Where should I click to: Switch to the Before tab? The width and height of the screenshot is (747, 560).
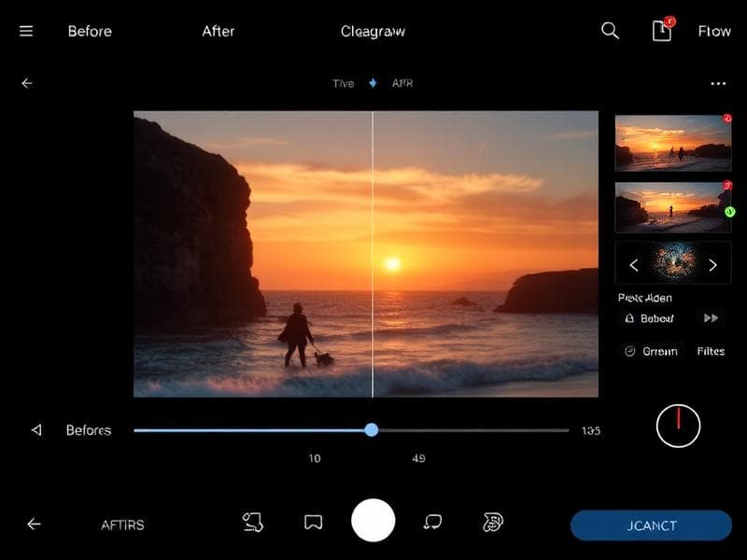pos(90,31)
